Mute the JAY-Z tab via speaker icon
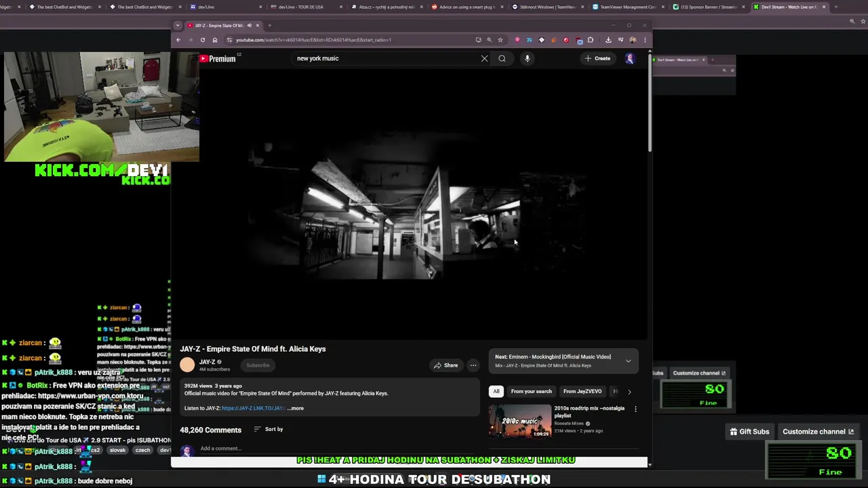Viewport: 868px width, 488px height. [x=249, y=26]
